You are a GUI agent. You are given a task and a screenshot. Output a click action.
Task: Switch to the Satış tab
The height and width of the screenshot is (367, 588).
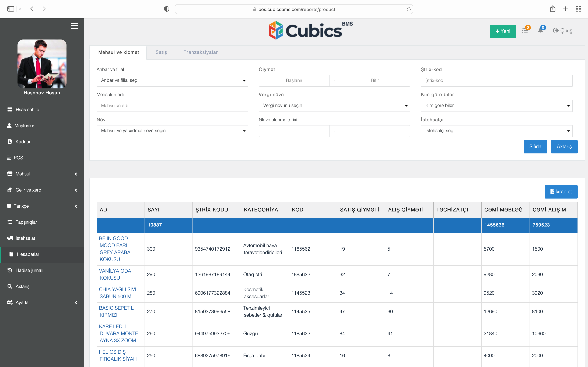(161, 52)
